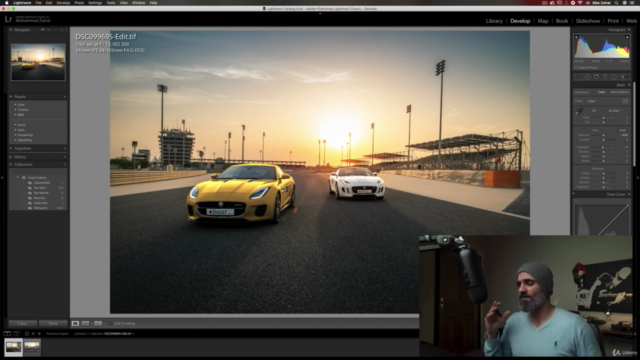This screenshot has width=640, height=360.
Task: Expand the Smart Collections set
Action: click(x=18, y=178)
